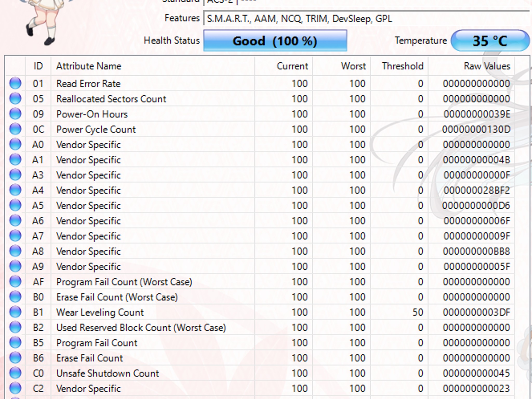
Task: Click raw value 00000000BB8
Action: coord(477,251)
